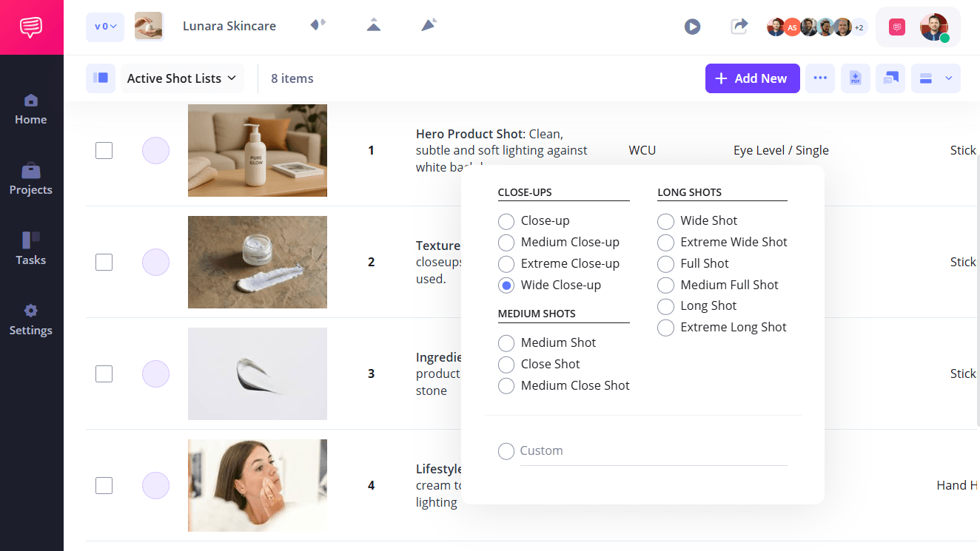Open Tasks from the sidebar
This screenshot has width=980, height=551.
pyautogui.click(x=31, y=250)
